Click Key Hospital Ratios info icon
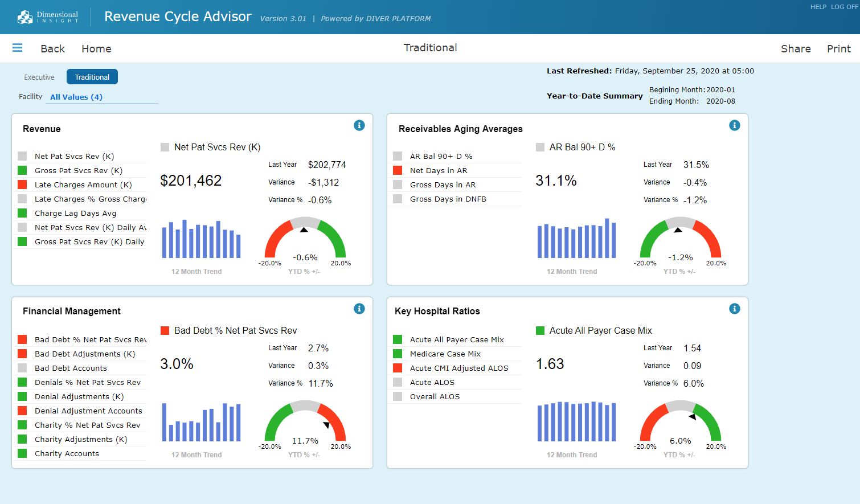This screenshot has height=504, width=860. click(735, 309)
